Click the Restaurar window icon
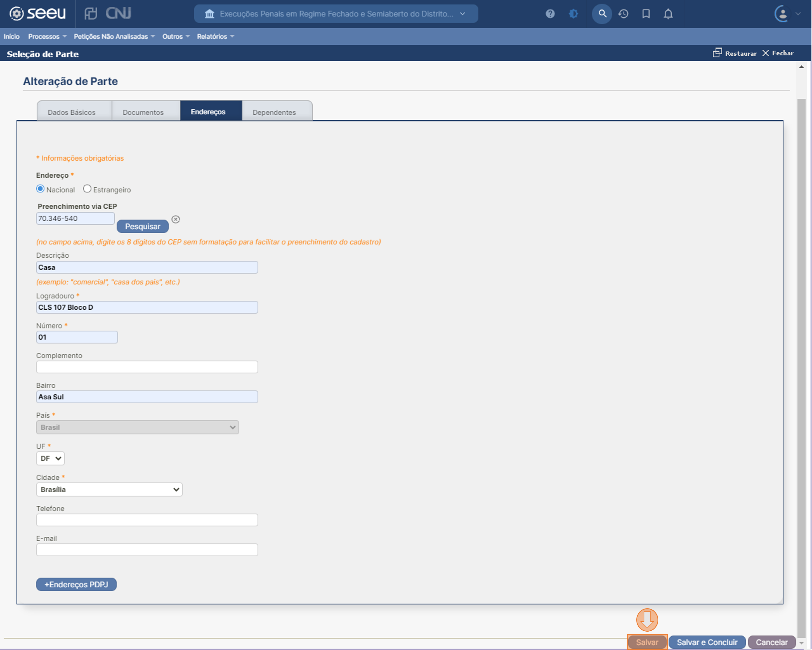This screenshot has width=812, height=650. (717, 53)
